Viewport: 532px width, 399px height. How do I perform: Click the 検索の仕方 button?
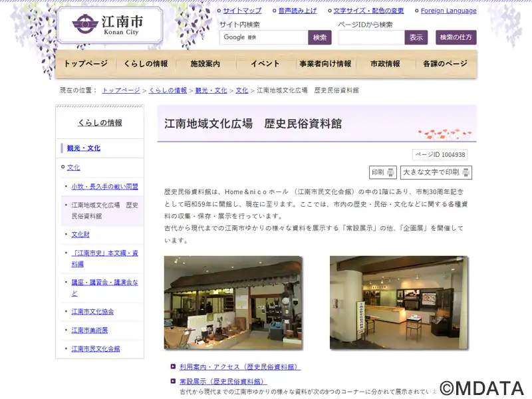(456, 37)
